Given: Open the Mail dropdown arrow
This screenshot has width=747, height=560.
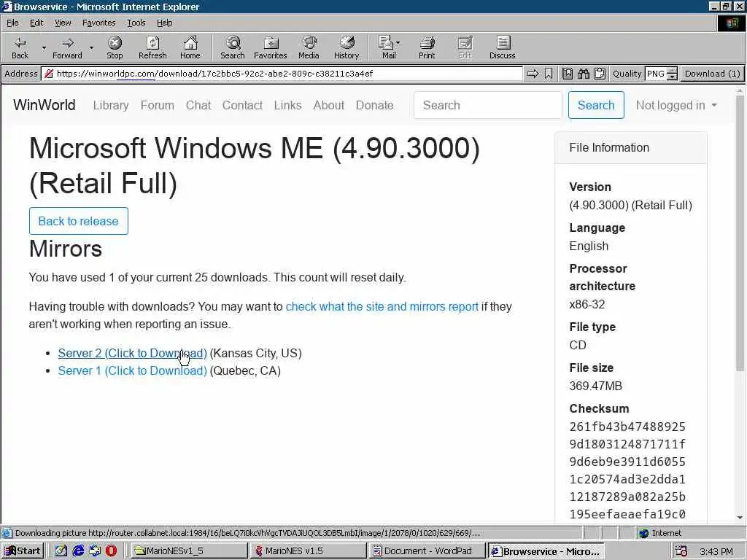Looking at the screenshot, I should (x=398, y=43).
